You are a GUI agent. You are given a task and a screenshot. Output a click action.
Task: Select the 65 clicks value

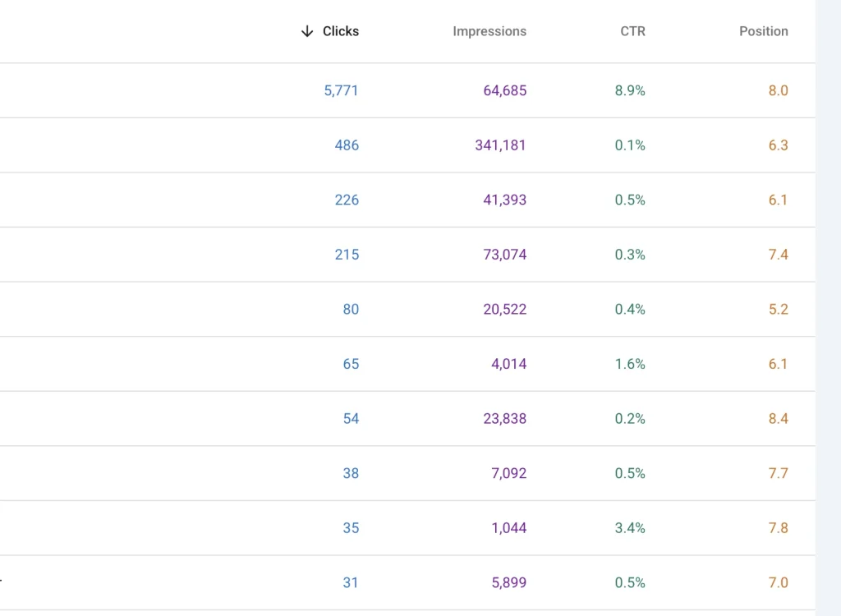coord(351,364)
